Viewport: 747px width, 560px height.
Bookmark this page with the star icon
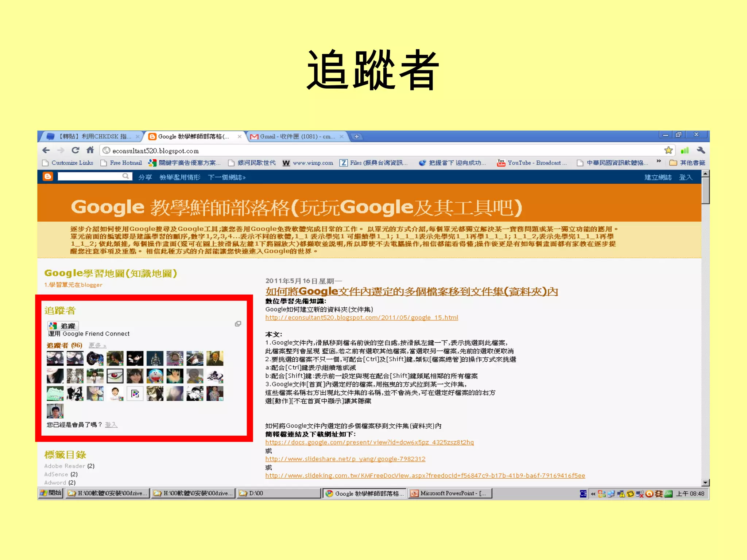click(668, 150)
